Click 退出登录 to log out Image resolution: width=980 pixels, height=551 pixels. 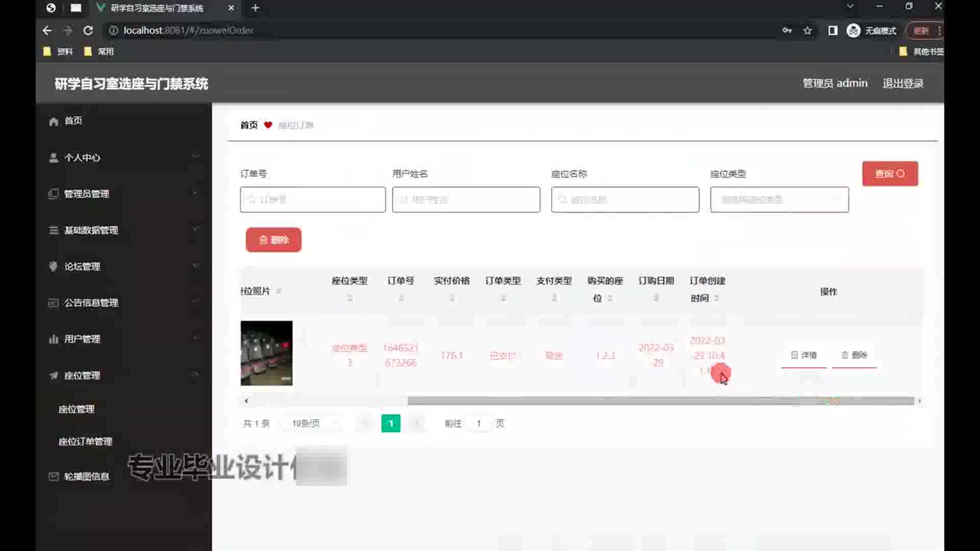pos(902,83)
